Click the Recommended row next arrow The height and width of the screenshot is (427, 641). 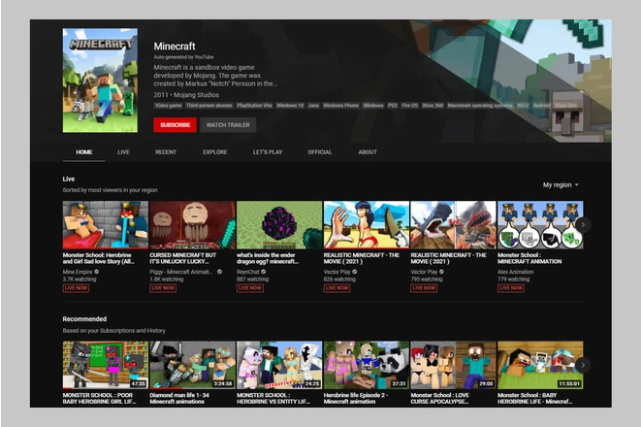[x=583, y=365]
